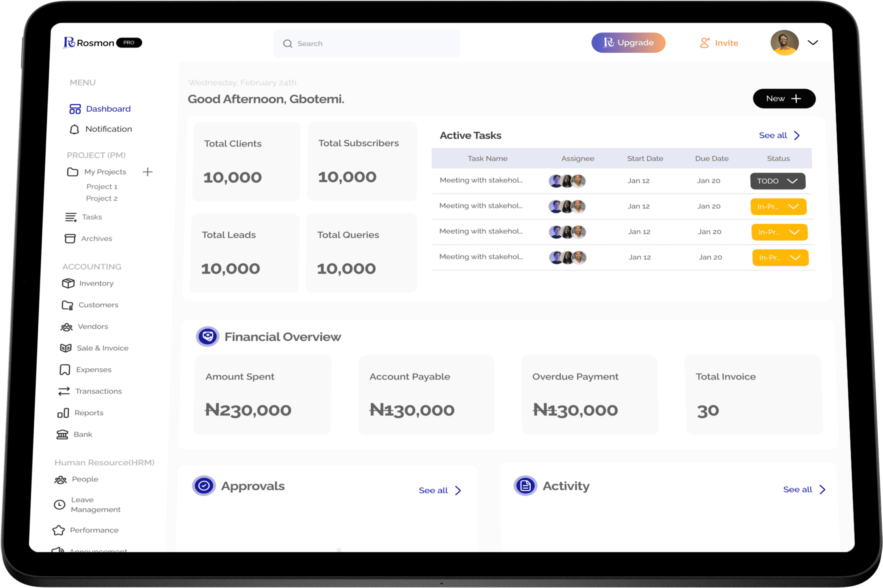The height and width of the screenshot is (588, 883).
Task: Click the Invite person-plus icon
Action: (705, 43)
